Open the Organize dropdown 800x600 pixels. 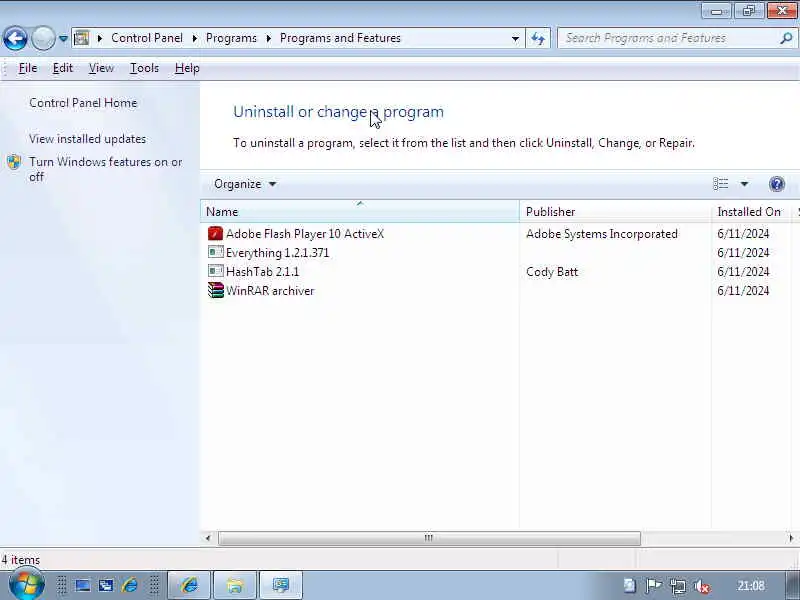click(245, 184)
